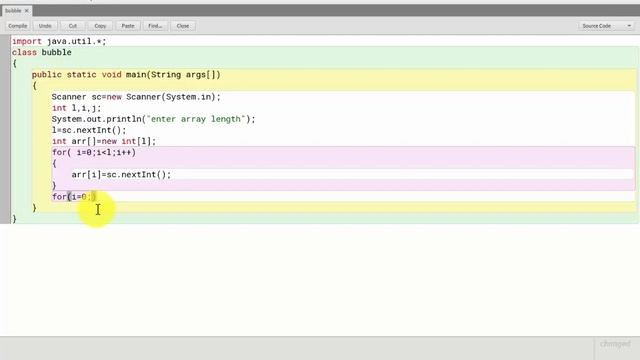The height and width of the screenshot is (360, 640).
Task: Click the line 'import java.util.*;'
Action: (59, 41)
